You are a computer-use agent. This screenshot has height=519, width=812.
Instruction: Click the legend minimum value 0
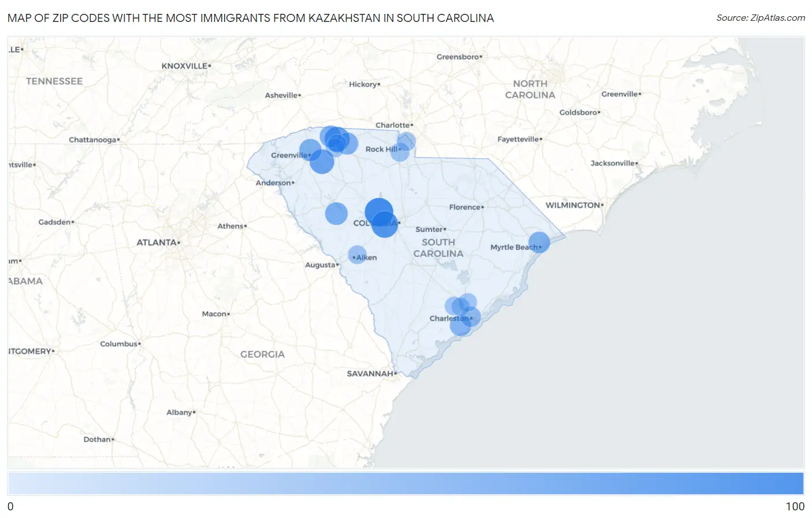click(x=10, y=506)
